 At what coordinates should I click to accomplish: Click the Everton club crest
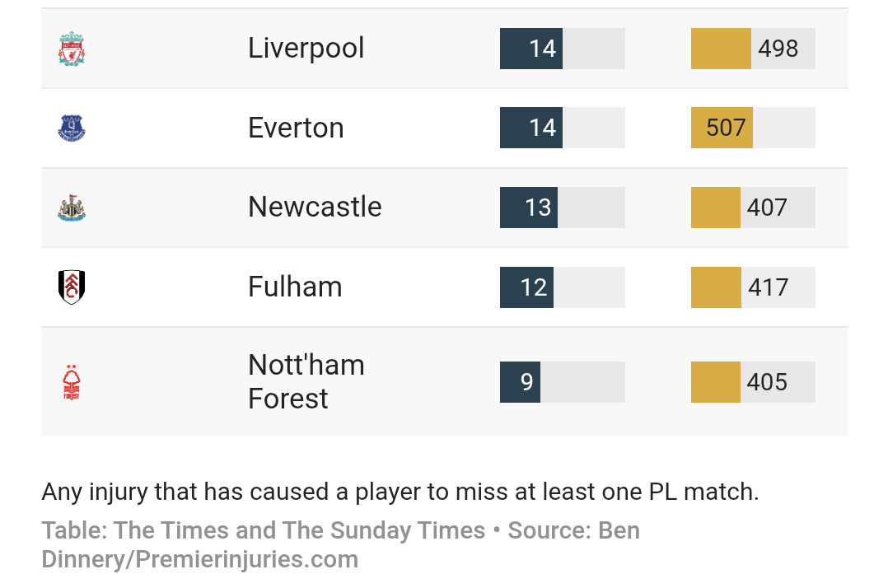(72, 128)
